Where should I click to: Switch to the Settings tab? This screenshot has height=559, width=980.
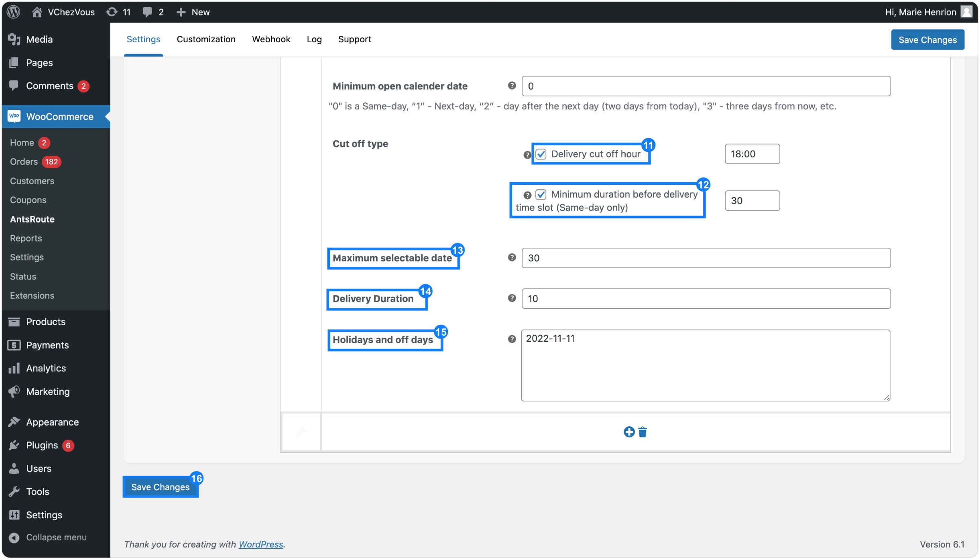(143, 39)
